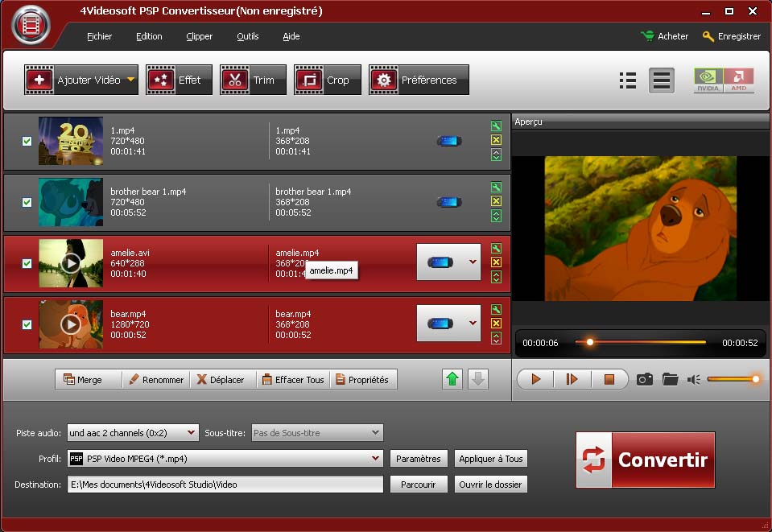Open the Fichier menu
Screen dimensions: 772x532
(99, 36)
